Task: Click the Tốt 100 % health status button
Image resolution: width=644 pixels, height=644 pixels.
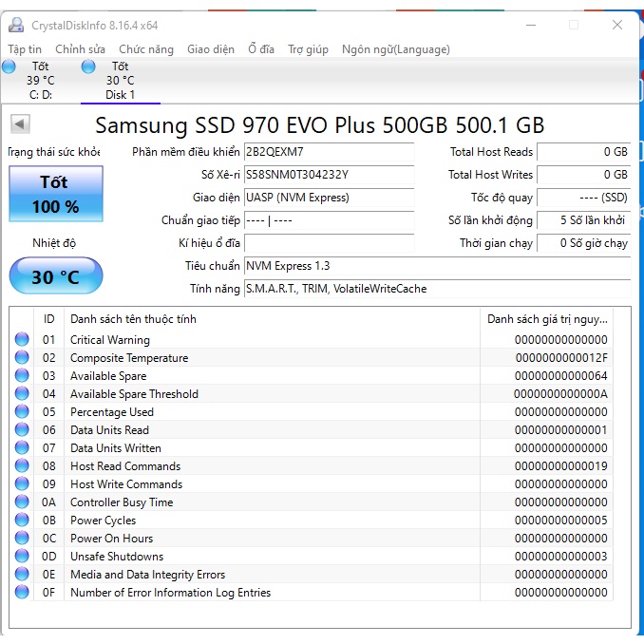Action: pos(56,194)
